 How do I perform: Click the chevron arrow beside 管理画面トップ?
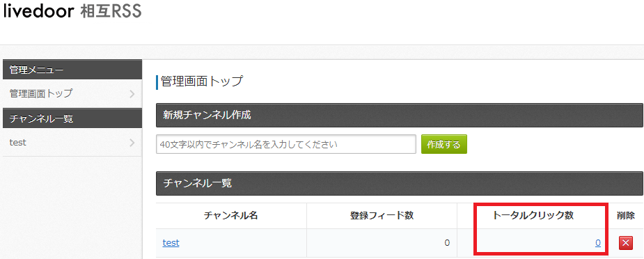132,94
